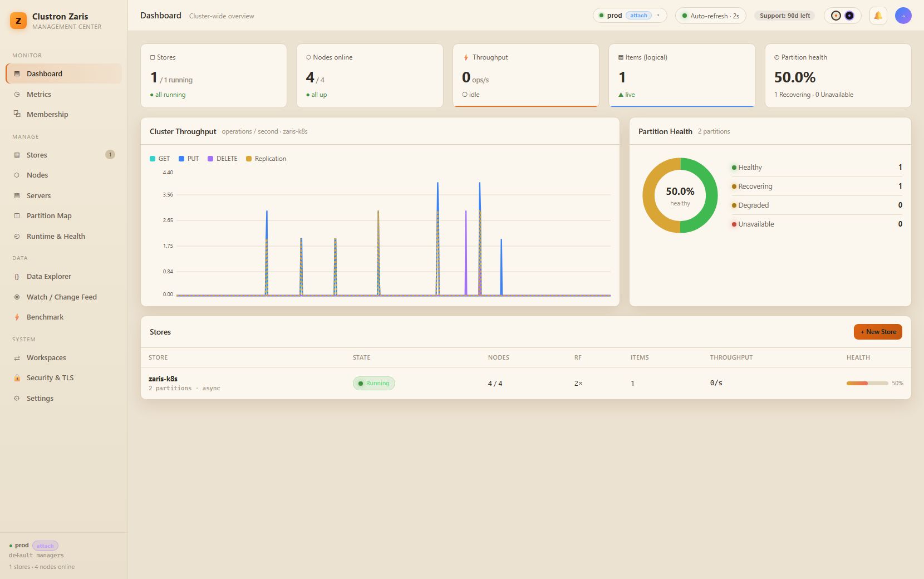
Task: Click the 'all up' nodes status
Action: [319, 95]
